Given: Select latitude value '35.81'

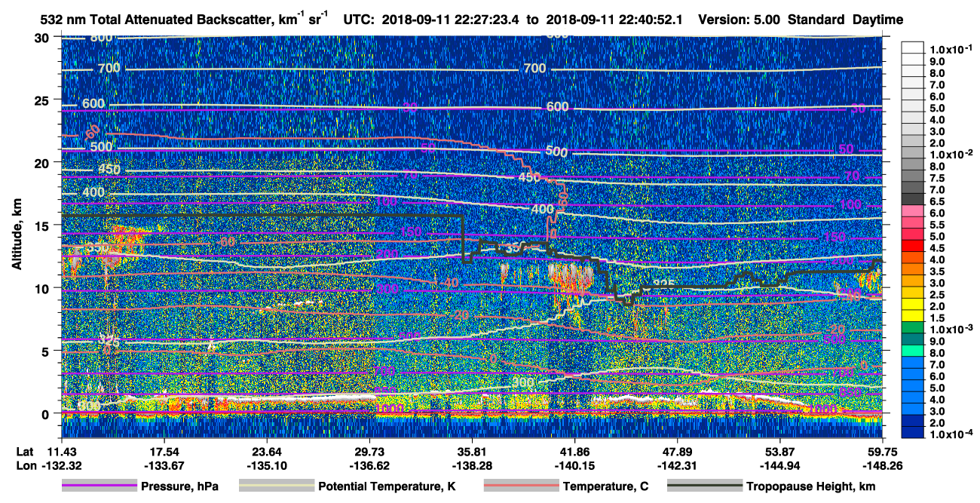Looking at the screenshot, I should (x=472, y=451).
